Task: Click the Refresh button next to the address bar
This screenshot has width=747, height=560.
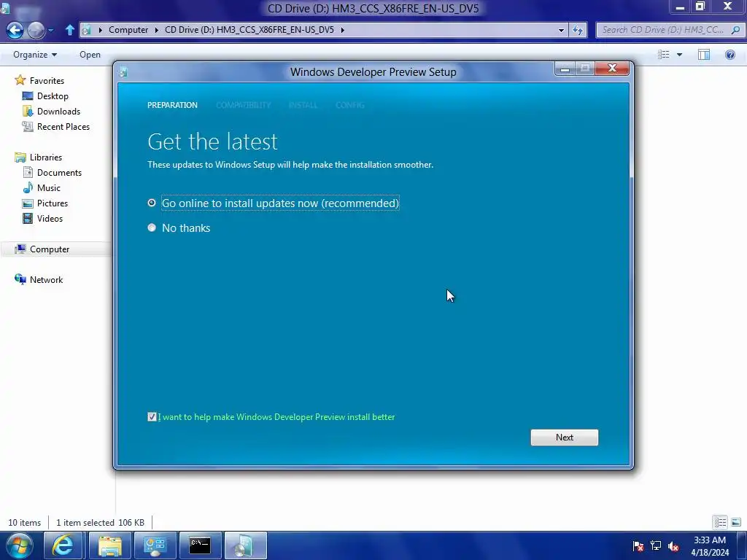Action: coord(578,30)
